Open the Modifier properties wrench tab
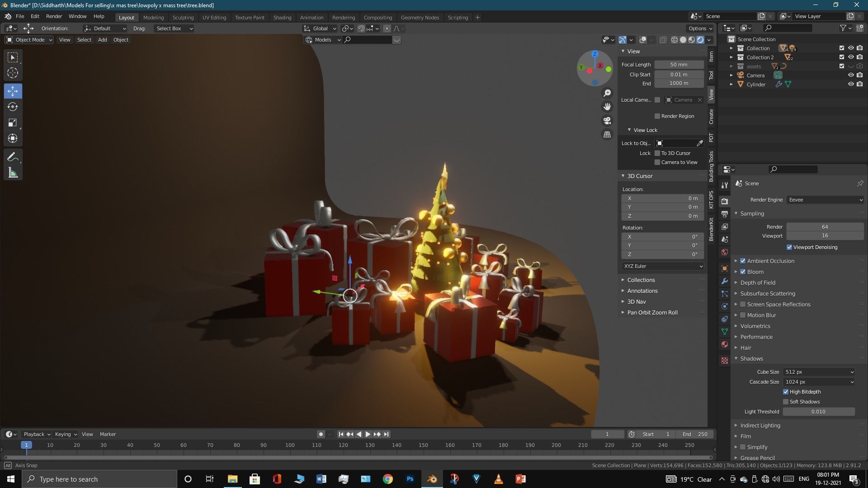The height and width of the screenshot is (488, 868). click(x=725, y=281)
